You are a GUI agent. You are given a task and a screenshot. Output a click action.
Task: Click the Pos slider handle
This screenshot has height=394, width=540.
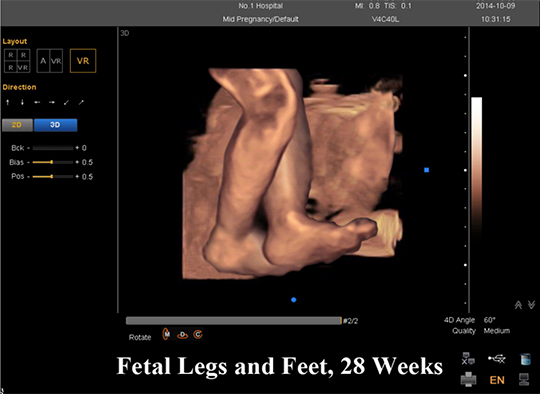pyautogui.click(x=52, y=177)
